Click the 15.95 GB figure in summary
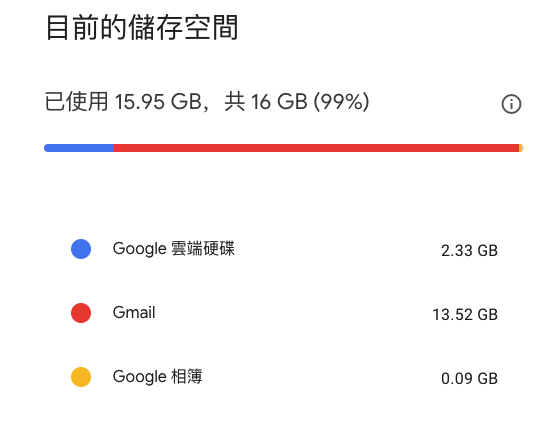This screenshot has height=422, width=555. click(x=158, y=102)
